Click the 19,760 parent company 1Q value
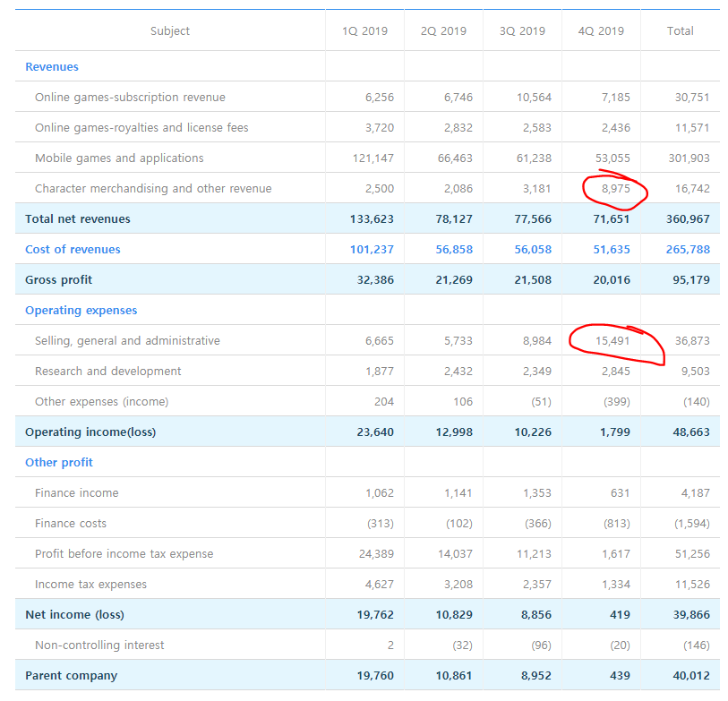The image size is (728, 701). point(375,676)
